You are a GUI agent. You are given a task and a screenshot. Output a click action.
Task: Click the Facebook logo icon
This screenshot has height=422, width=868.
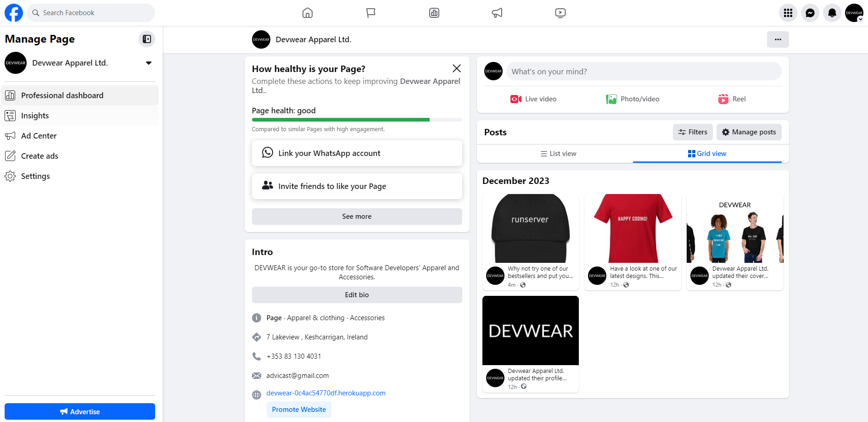point(14,13)
